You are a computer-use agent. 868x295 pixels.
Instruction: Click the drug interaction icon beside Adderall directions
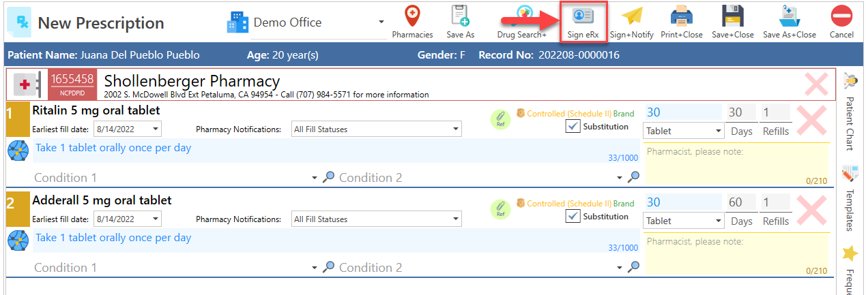(x=17, y=240)
